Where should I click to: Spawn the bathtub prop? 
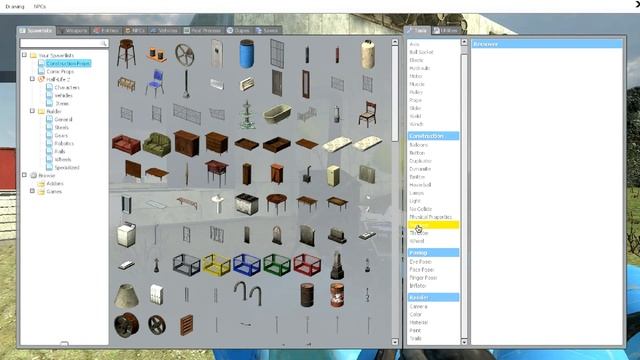coord(277,114)
